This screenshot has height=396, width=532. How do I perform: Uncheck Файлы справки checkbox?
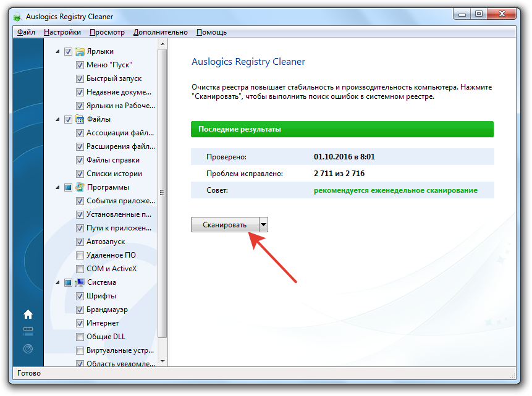(x=80, y=160)
